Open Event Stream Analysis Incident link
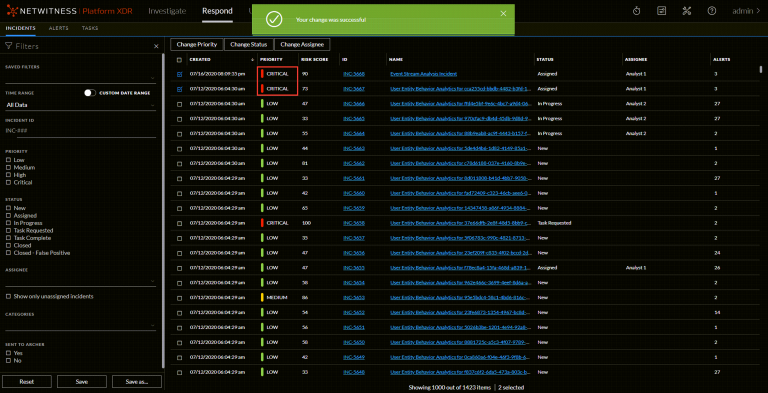 coord(424,74)
